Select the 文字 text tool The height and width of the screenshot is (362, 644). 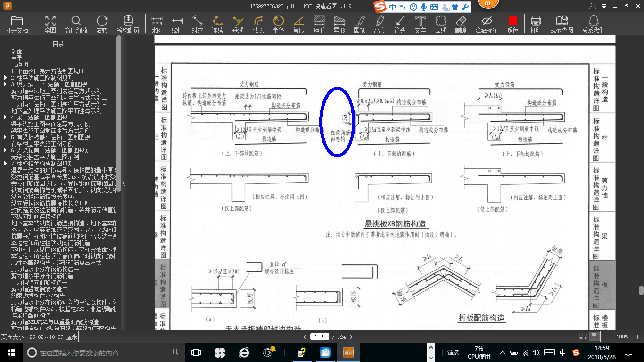(x=421, y=24)
